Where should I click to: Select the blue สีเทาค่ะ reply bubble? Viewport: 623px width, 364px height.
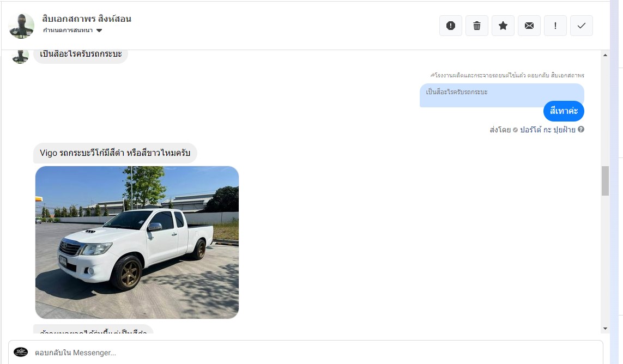pos(564,111)
